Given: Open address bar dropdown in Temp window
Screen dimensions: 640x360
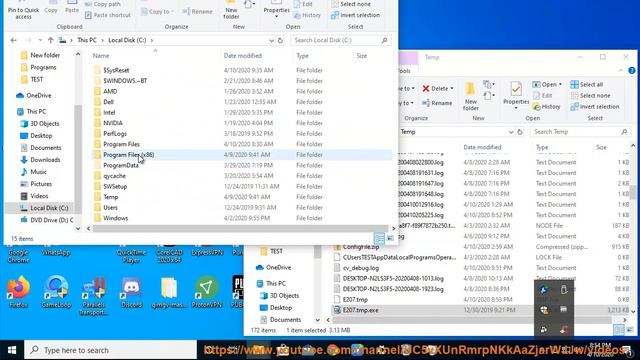Looking at the screenshot, I should (x=511, y=132).
